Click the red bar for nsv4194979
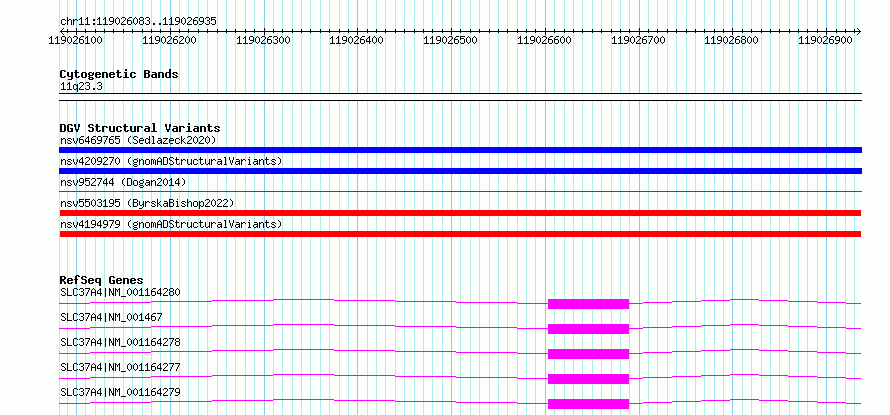Screen dimensions: 890x415 (460, 234)
